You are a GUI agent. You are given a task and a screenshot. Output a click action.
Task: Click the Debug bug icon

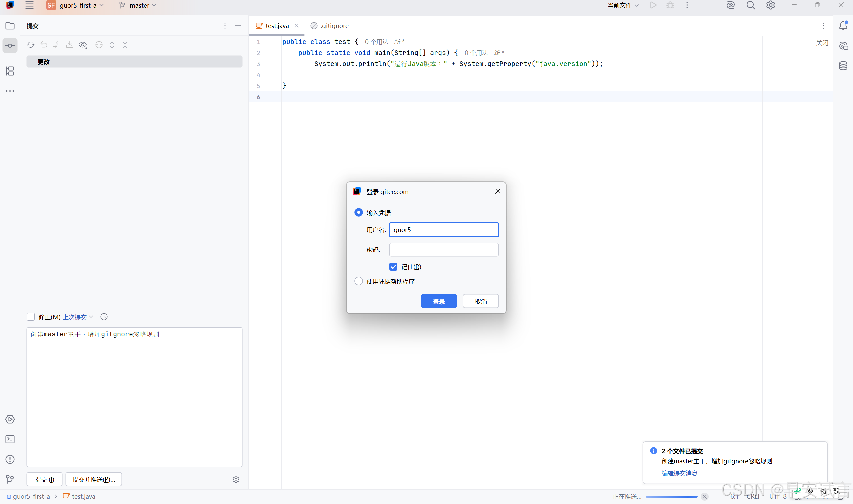coord(670,5)
